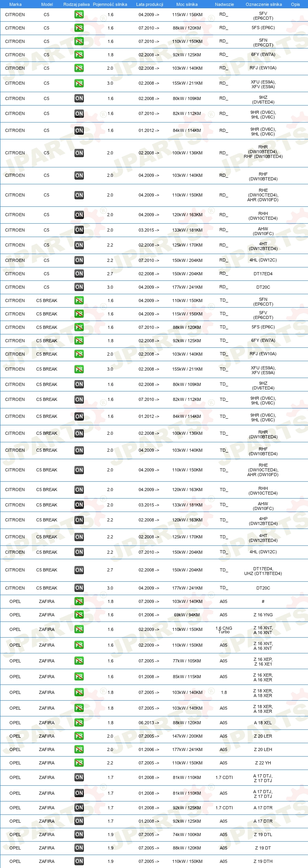Select the ON icon for C5 BREAK 9HZ (DV6TED4)

tap(79, 384)
